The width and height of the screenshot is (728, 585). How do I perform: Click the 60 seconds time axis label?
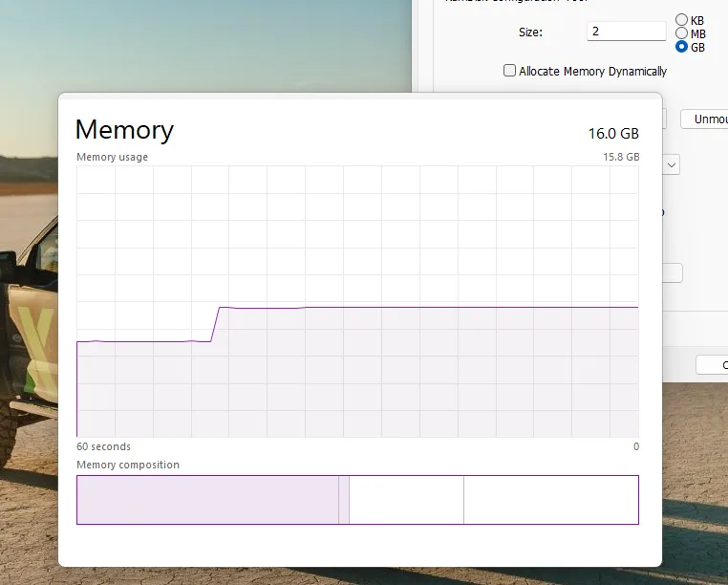tap(103, 446)
